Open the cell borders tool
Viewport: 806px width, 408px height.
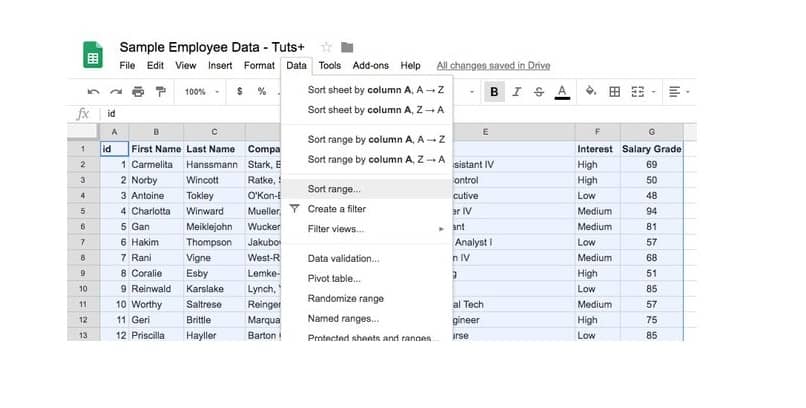point(614,92)
